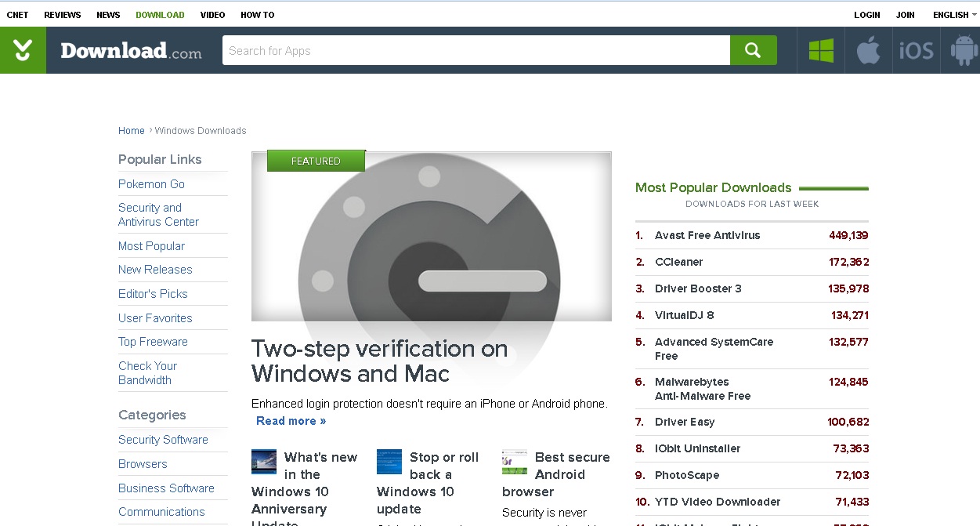This screenshot has width=980, height=526.
Task: Open the CNET menu item
Action: [17, 15]
